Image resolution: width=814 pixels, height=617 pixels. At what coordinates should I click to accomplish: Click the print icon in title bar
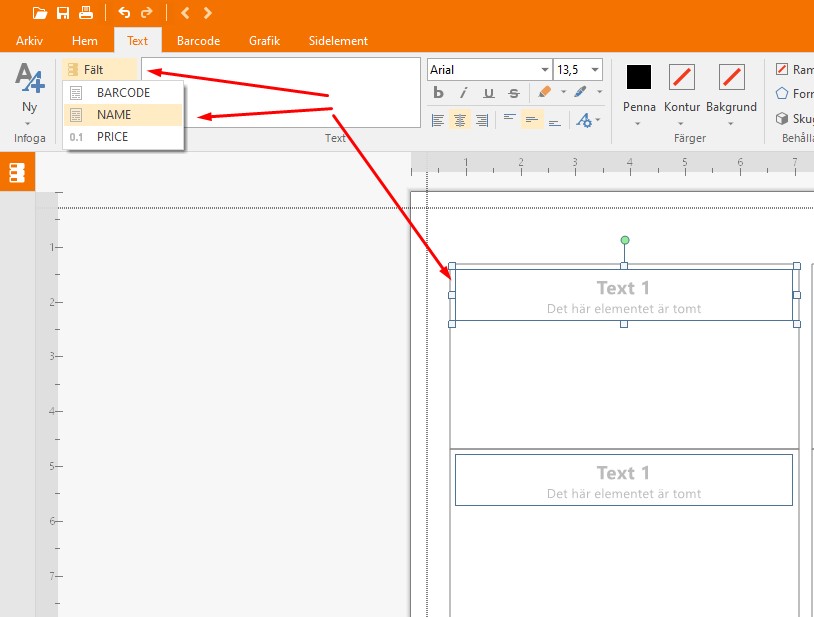click(x=86, y=13)
